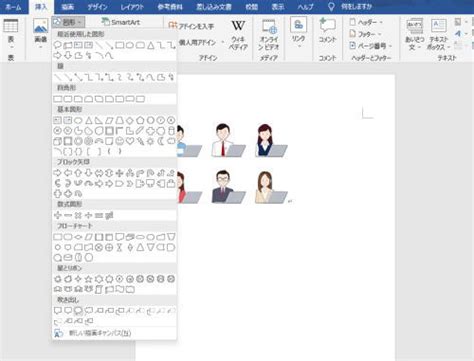Choose the moon shape in 基本図形

pos(161,141)
